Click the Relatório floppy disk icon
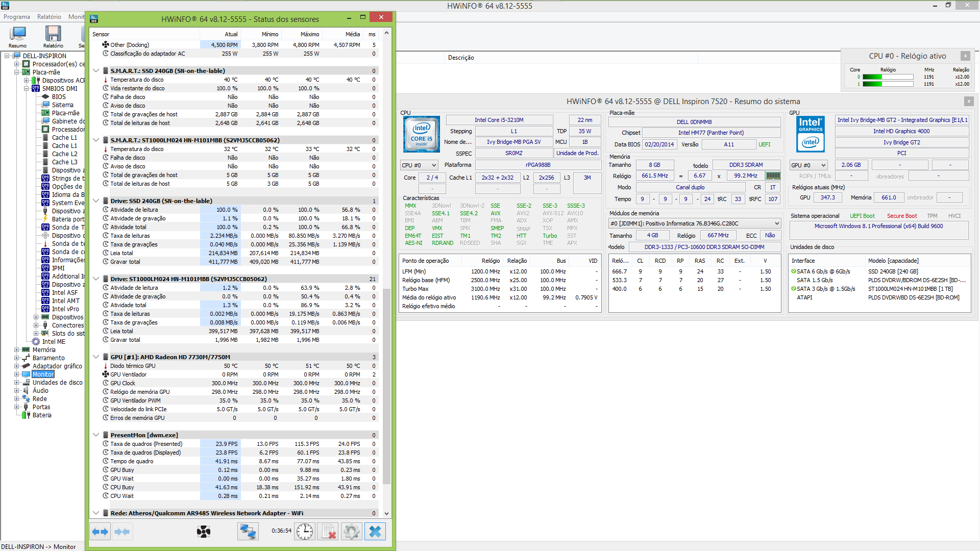The height and width of the screenshot is (551, 980). [x=53, y=36]
